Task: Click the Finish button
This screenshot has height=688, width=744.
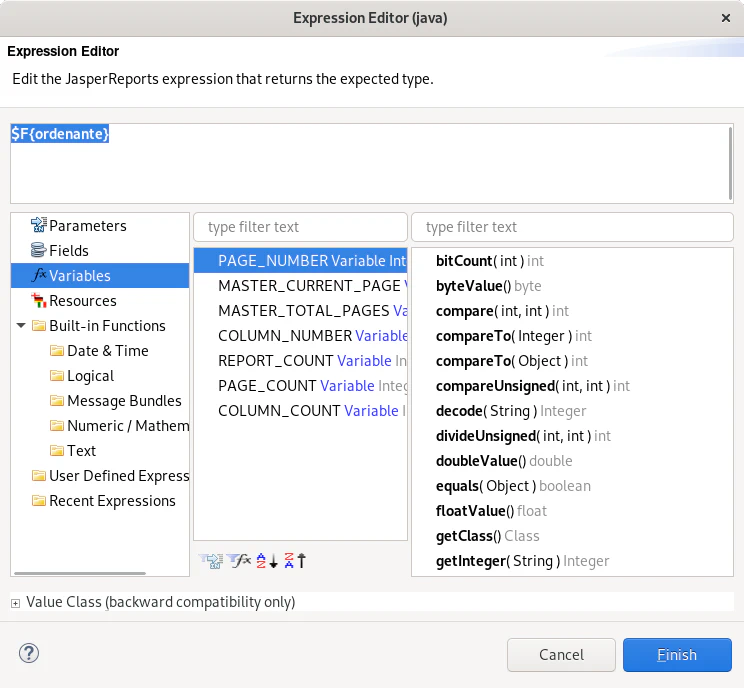Action: (x=677, y=655)
